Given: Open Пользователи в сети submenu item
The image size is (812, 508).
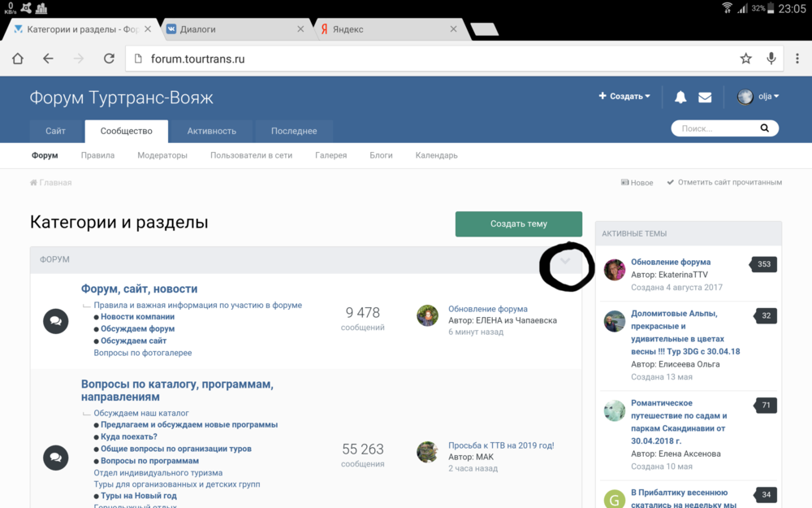Looking at the screenshot, I should [251, 155].
